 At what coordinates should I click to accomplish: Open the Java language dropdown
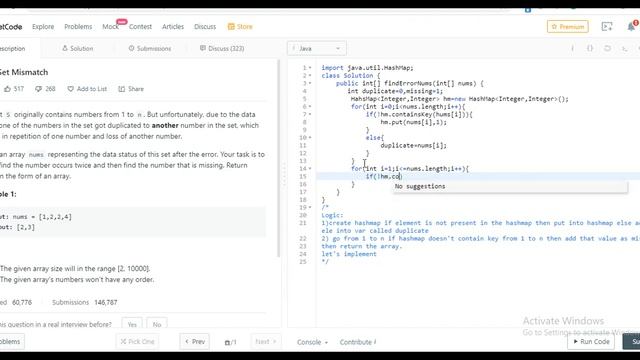tap(317, 48)
